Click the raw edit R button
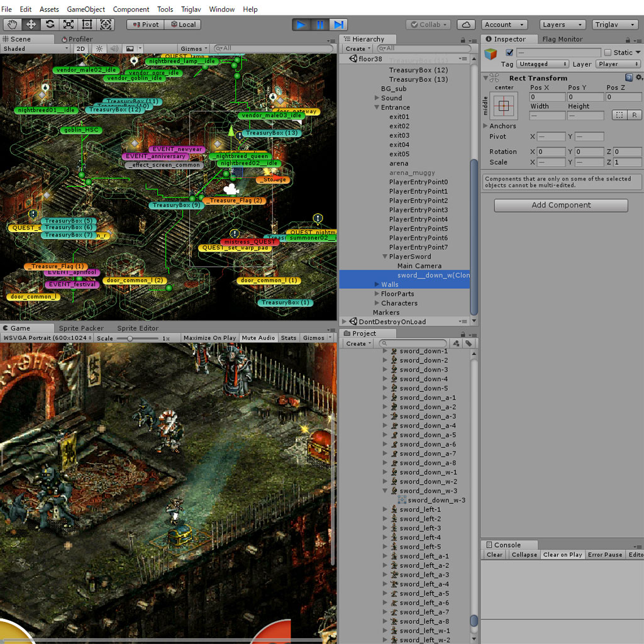The height and width of the screenshot is (644, 644). (635, 115)
